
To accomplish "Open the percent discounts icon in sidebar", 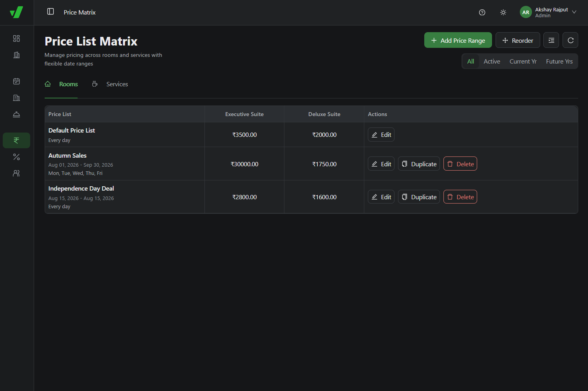I will (x=16, y=157).
